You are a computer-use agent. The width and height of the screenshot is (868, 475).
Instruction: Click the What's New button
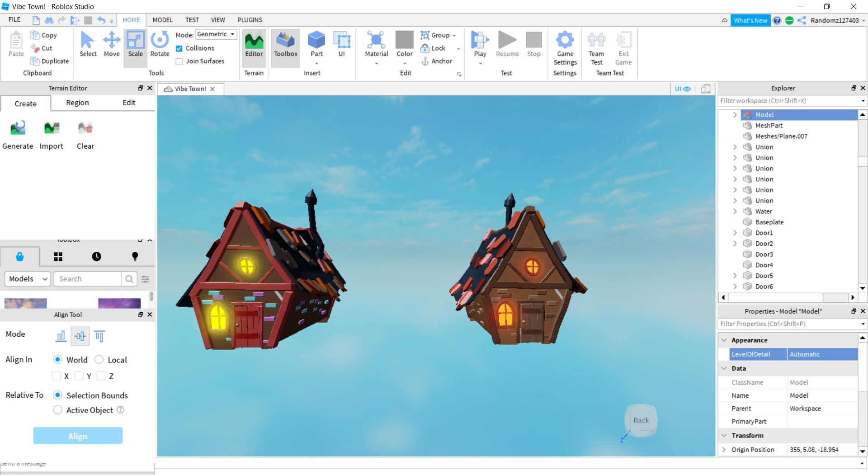tap(750, 20)
